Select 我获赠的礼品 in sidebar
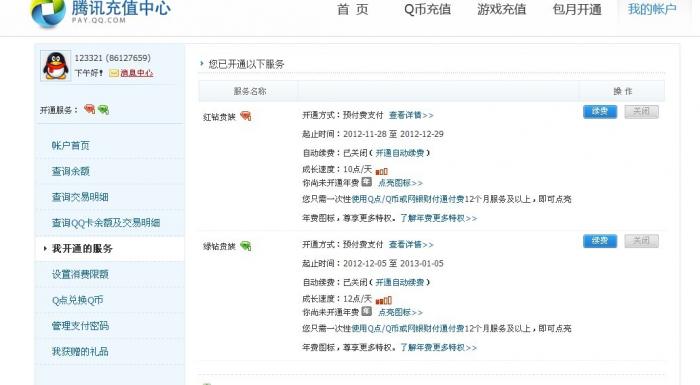This screenshot has height=385, width=700. tap(80, 352)
